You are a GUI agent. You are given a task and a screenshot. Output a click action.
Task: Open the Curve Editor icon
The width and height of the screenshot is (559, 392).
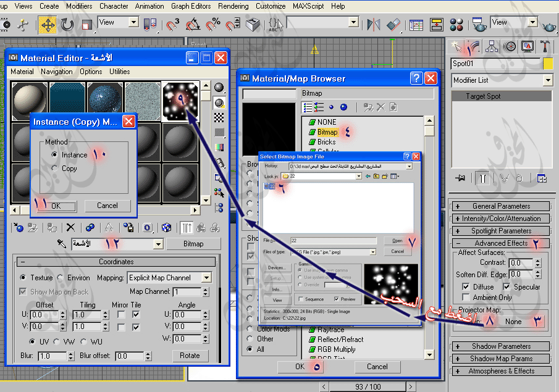click(x=416, y=25)
